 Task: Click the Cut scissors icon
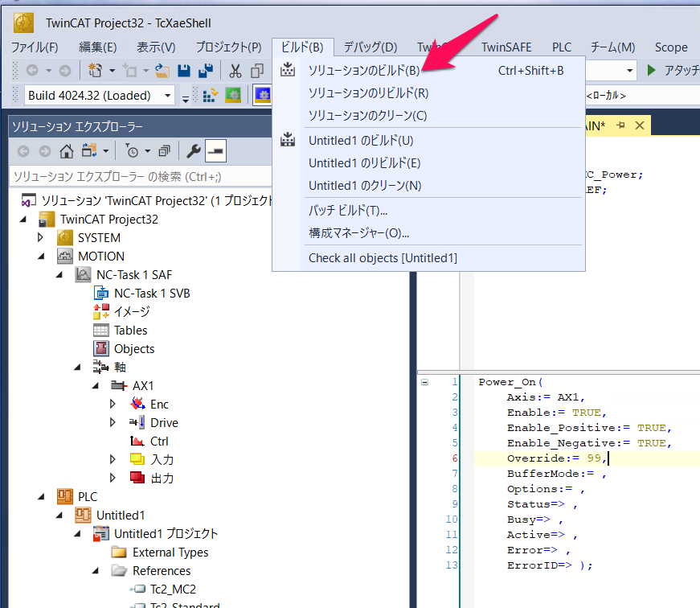[235, 71]
